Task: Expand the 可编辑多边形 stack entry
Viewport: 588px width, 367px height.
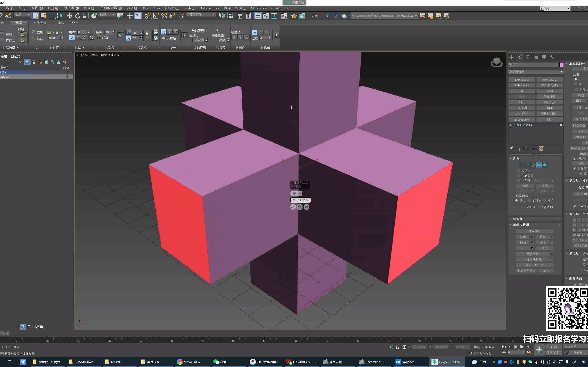Action: tap(510, 125)
